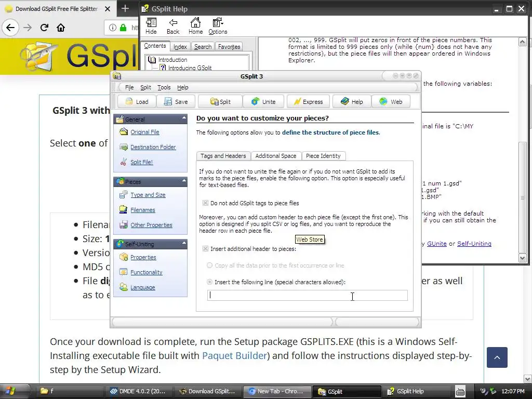532x399 pixels.
Task: Click the scissors icon beside Split File!
Action: pyautogui.click(x=124, y=162)
